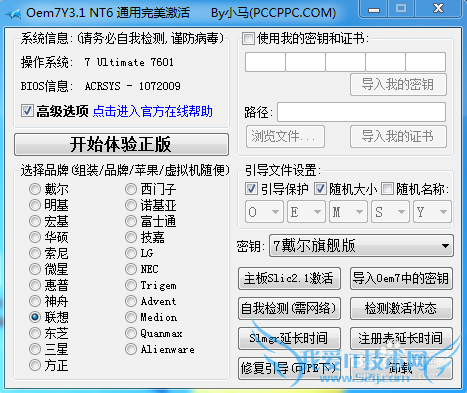Screen dimensions: 467x393
Task: Pick the 神舟 radio option
Action: (35, 301)
